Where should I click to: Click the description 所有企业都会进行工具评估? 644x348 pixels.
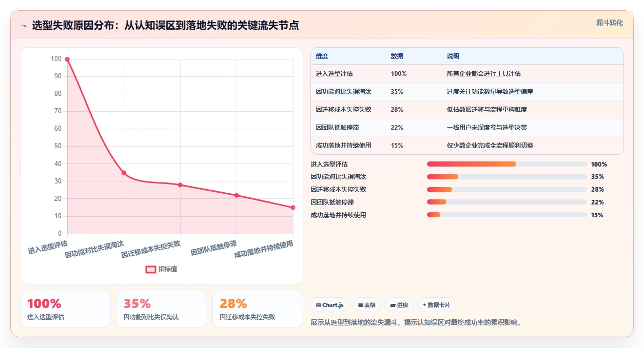[x=484, y=74]
